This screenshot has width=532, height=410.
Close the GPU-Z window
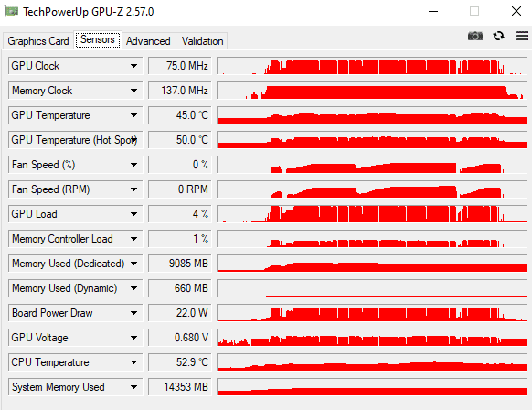516,11
